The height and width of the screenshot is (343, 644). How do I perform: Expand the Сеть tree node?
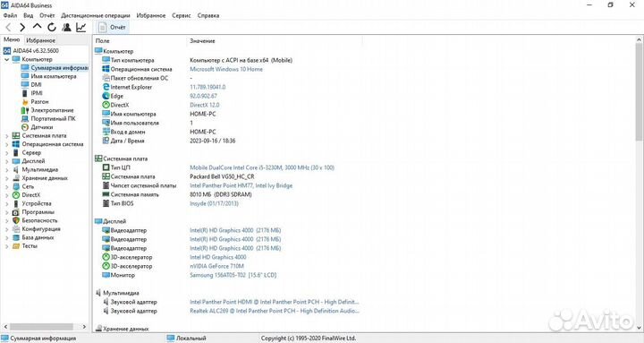[6, 186]
